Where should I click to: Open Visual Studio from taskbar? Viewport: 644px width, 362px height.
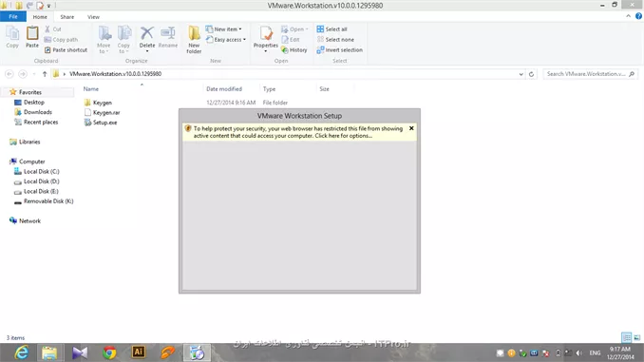[80, 352]
